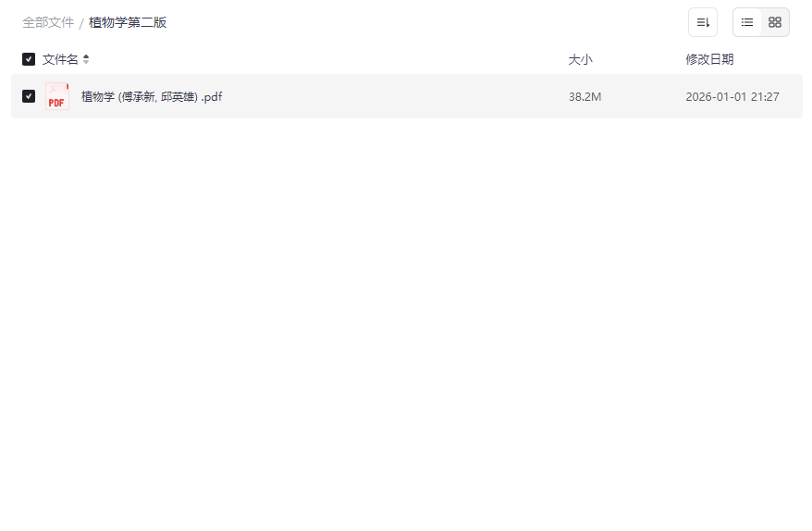
Task: Toggle sort arrows beside 文件名
Action: [86, 59]
